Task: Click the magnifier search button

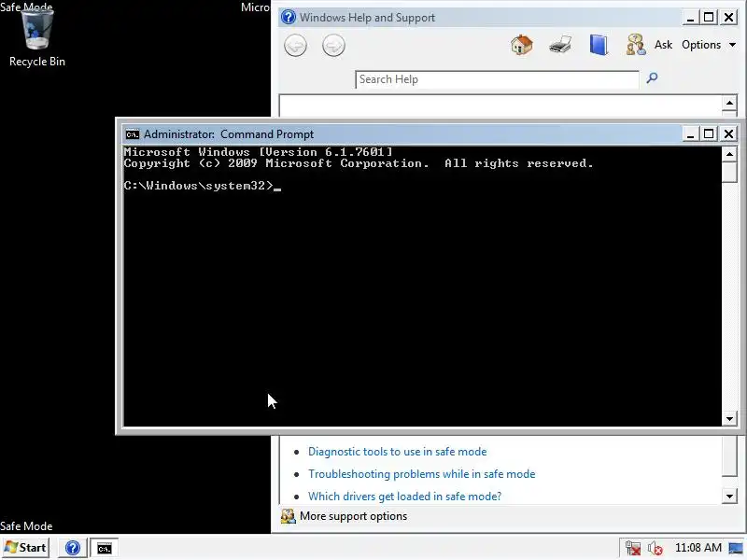Action: click(652, 78)
